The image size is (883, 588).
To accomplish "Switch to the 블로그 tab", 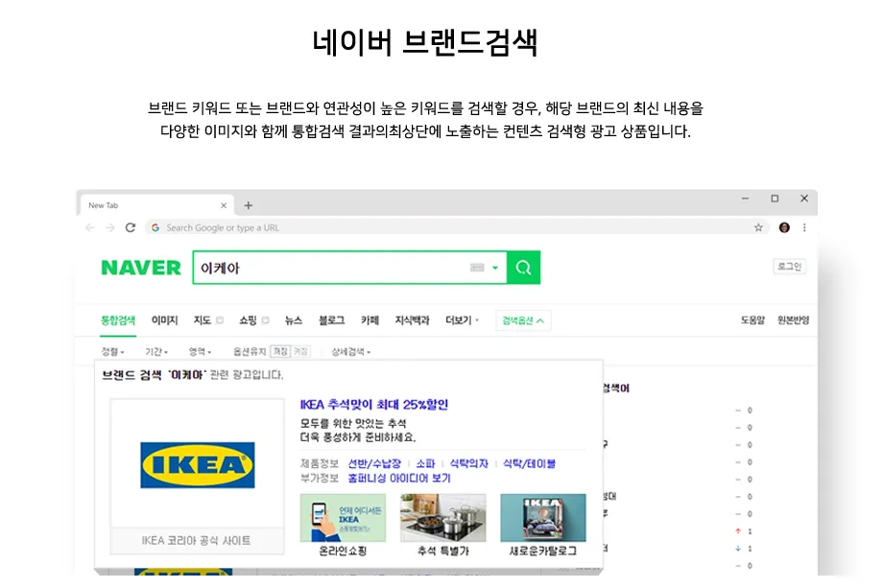I will click(332, 320).
